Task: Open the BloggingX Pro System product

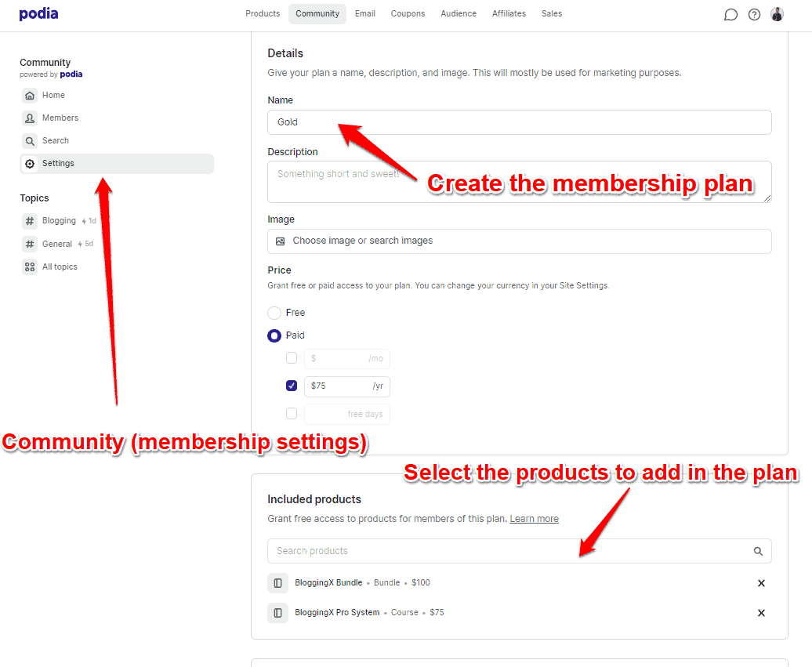Action: tap(338, 612)
